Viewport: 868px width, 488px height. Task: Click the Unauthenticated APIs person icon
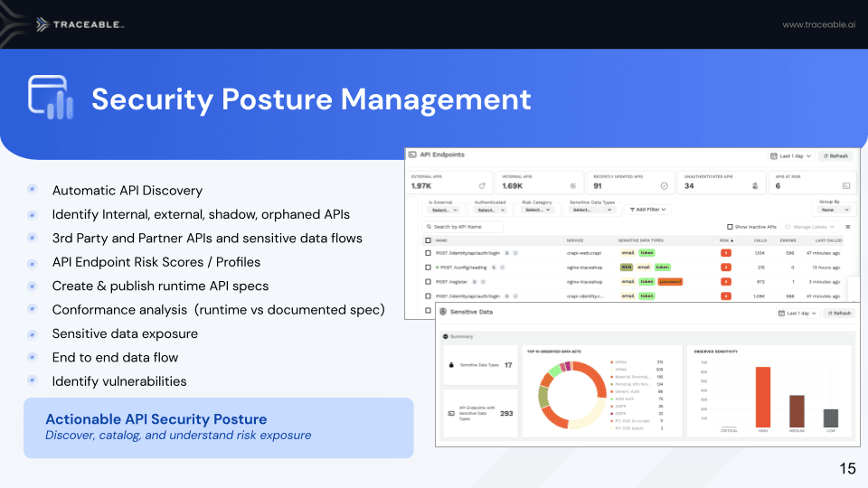pos(754,186)
